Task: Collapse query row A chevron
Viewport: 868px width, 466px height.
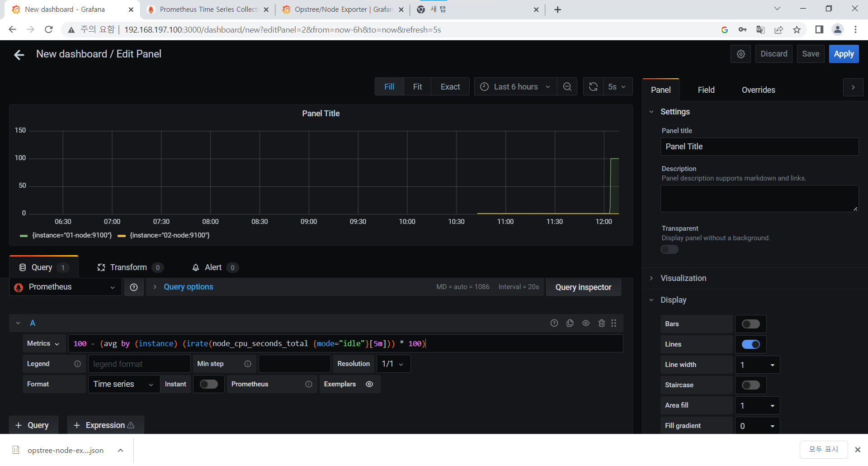Action: pos(18,323)
